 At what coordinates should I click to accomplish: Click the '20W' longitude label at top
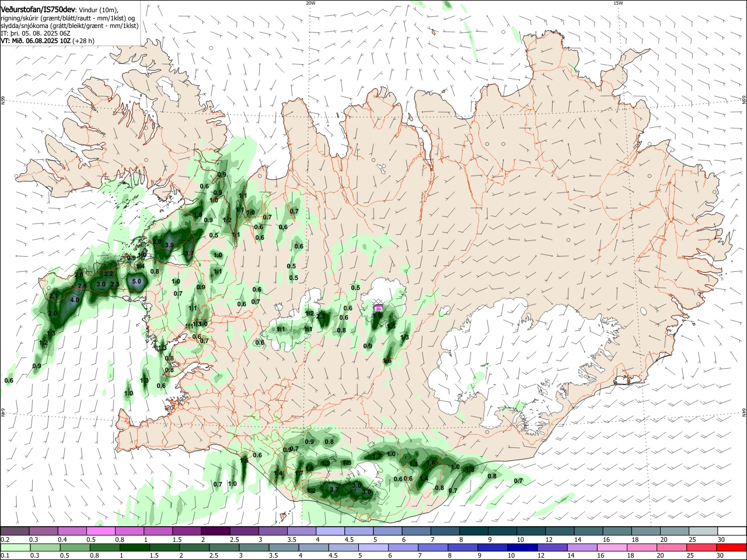310,3
